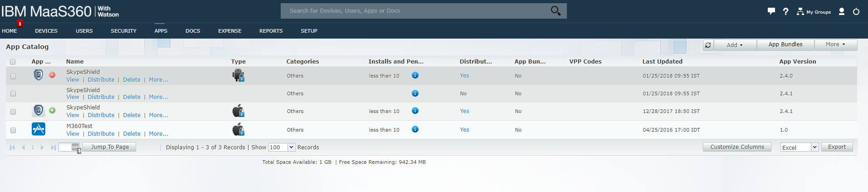Click Jump To Page button
The width and height of the screenshot is (868, 192).
110,147
